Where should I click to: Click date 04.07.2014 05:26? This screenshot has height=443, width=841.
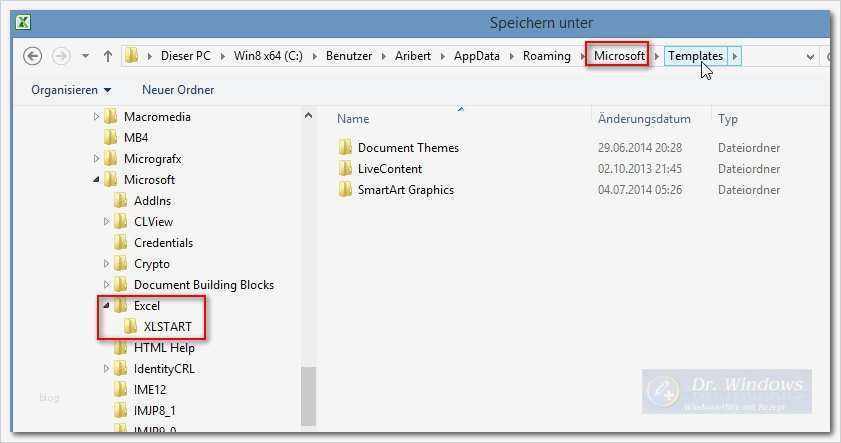pos(640,190)
